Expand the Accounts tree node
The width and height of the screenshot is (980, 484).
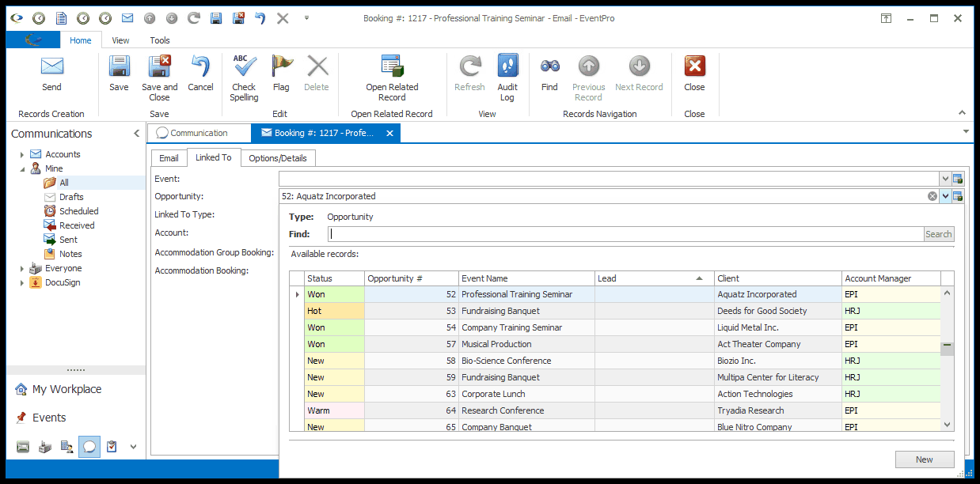pos(22,154)
